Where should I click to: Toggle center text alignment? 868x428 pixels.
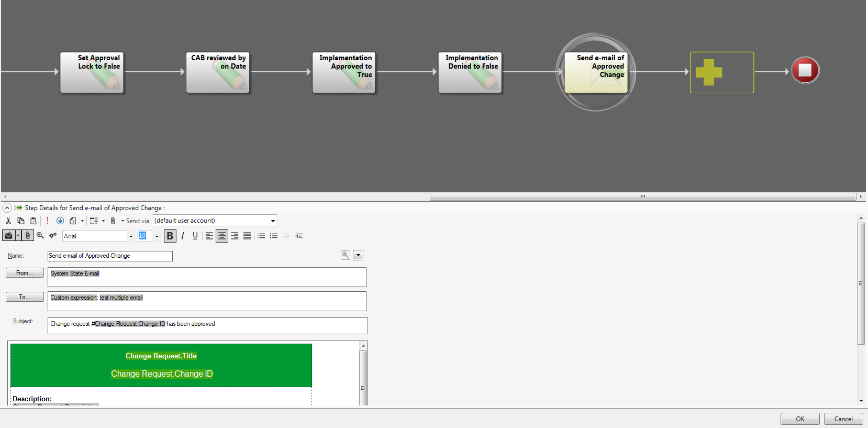[x=222, y=236]
